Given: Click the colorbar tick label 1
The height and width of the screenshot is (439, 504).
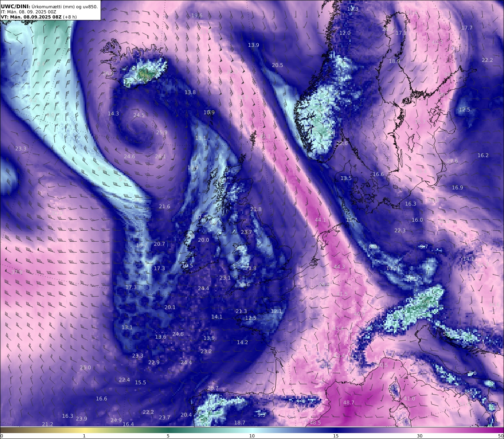Looking at the screenshot, I should [x=84, y=436].
